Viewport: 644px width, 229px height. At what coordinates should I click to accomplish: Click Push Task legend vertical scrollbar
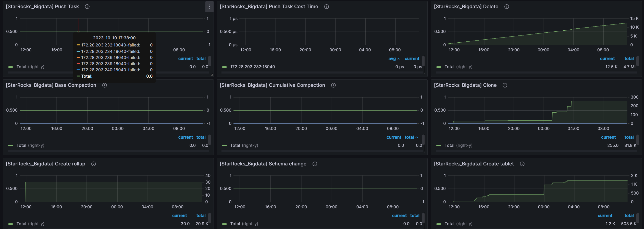point(209,61)
